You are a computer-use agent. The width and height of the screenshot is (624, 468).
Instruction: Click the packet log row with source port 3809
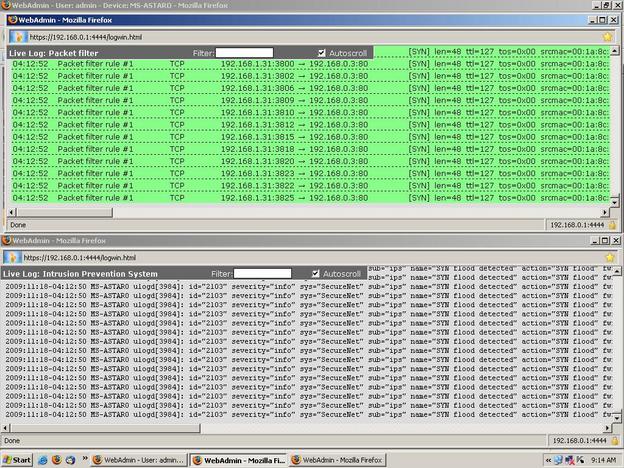pos(310,100)
